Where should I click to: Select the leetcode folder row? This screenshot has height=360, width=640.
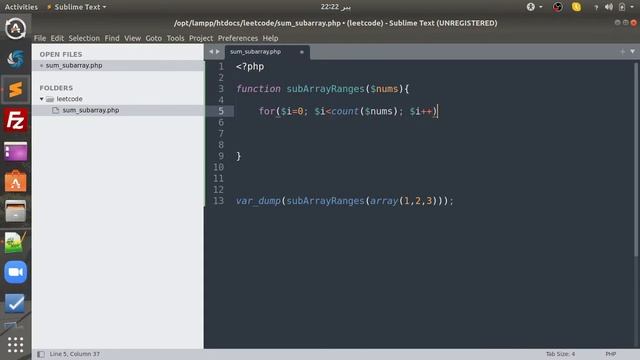pos(118,99)
